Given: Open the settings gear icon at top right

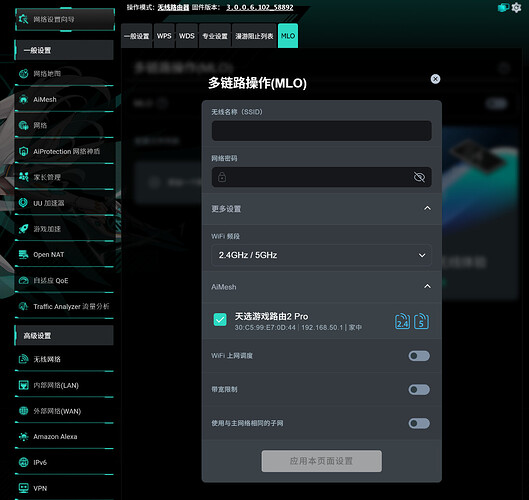Looking at the screenshot, I should pos(516,7).
